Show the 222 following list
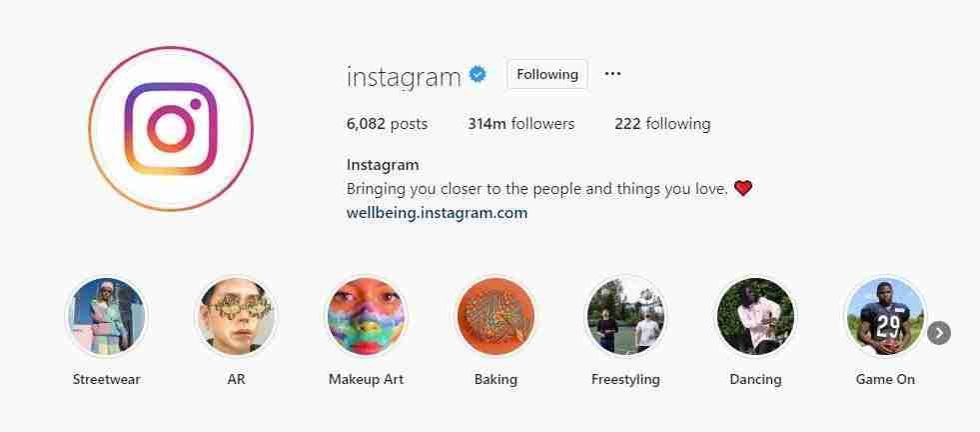Image resolution: width=980 pixels, height=432 pixels. 662,124
